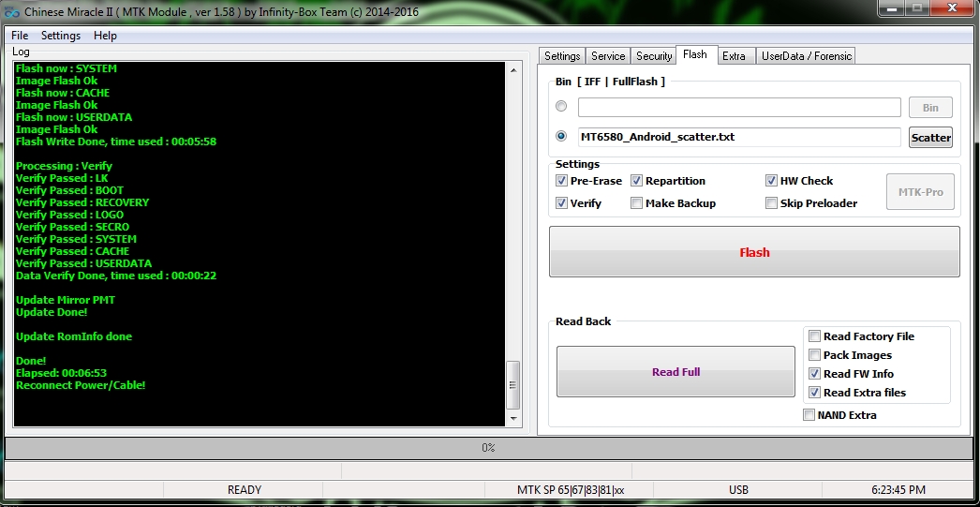Click log line 'Data Verify Done, time used'
This screenshot has width=980, height=507.
116,276
